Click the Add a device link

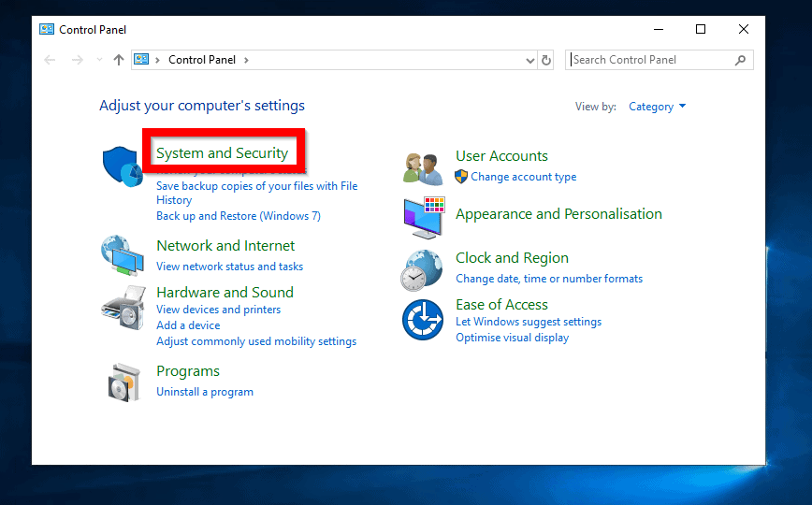point(188,325)
